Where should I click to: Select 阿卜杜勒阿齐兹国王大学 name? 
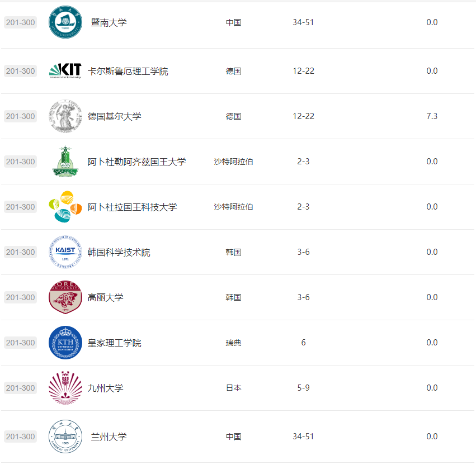pyautogui.click(x=137, y=162)
